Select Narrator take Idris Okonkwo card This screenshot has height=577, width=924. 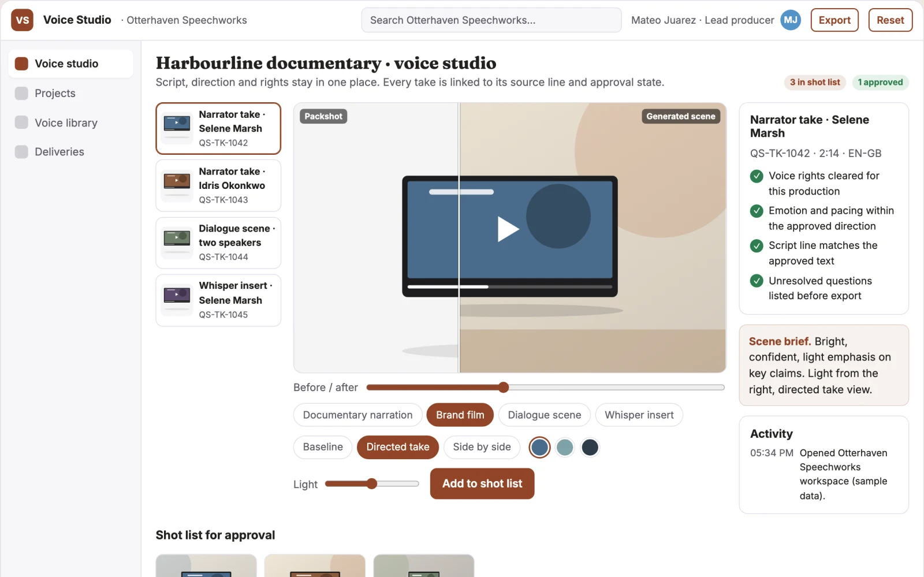pos(218,185)
